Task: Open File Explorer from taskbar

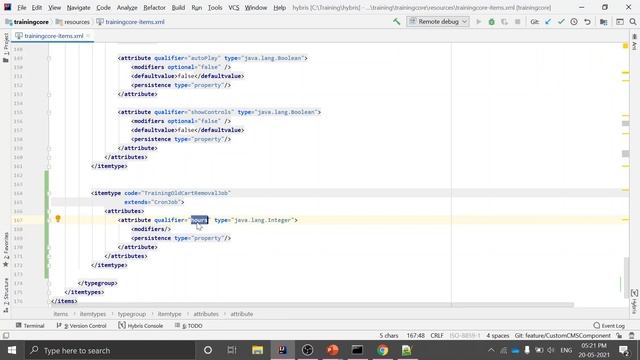Action: [x=257, y=350]
